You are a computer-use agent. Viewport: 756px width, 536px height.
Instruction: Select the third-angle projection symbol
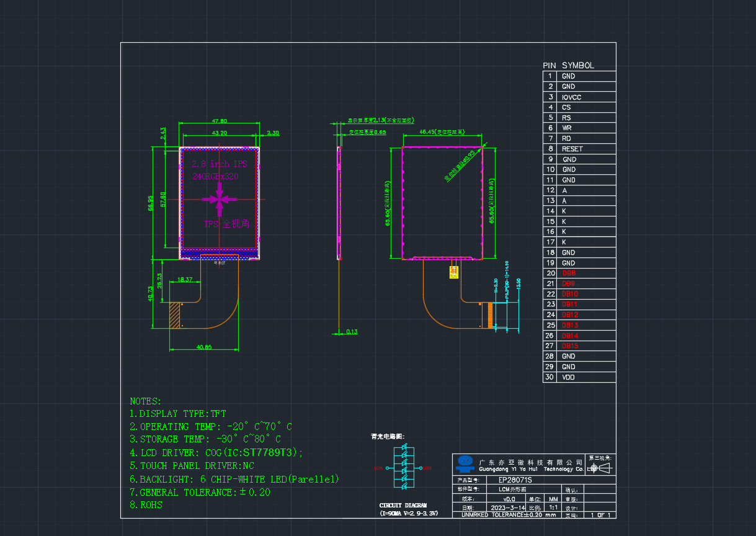coord(600,468)
